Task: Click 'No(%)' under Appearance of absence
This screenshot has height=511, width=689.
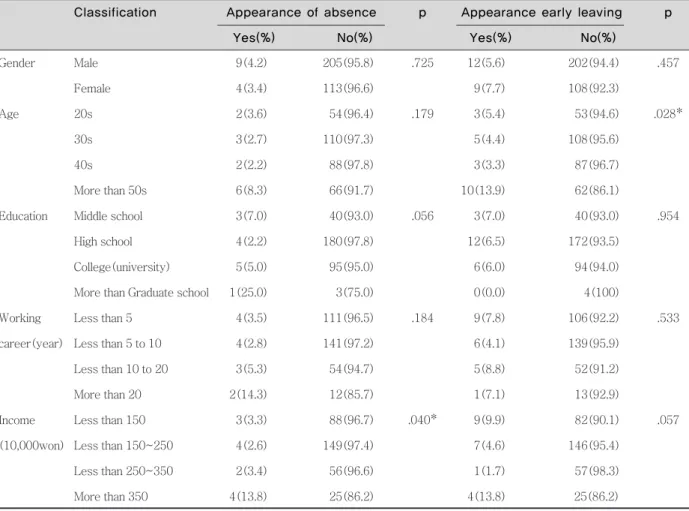Action: [x=355, y=37]
